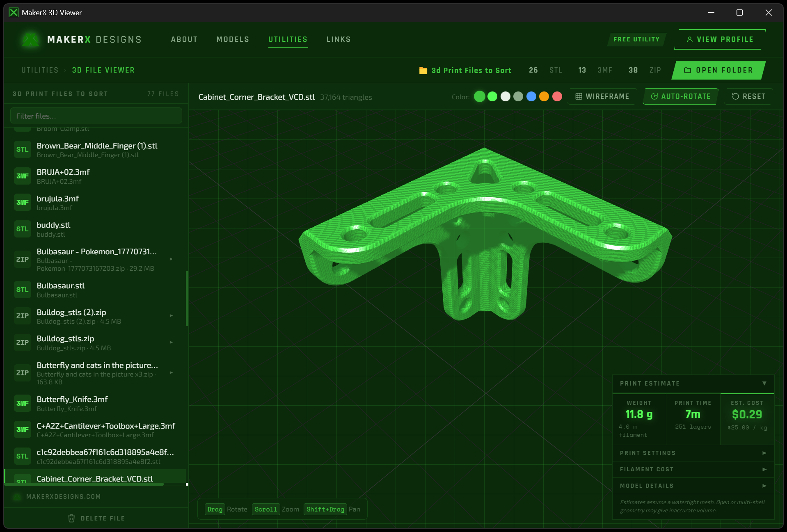The height and width of the screenshot is (532, 787).
Task: Select the blue color swatch
Action: [531, 96]
